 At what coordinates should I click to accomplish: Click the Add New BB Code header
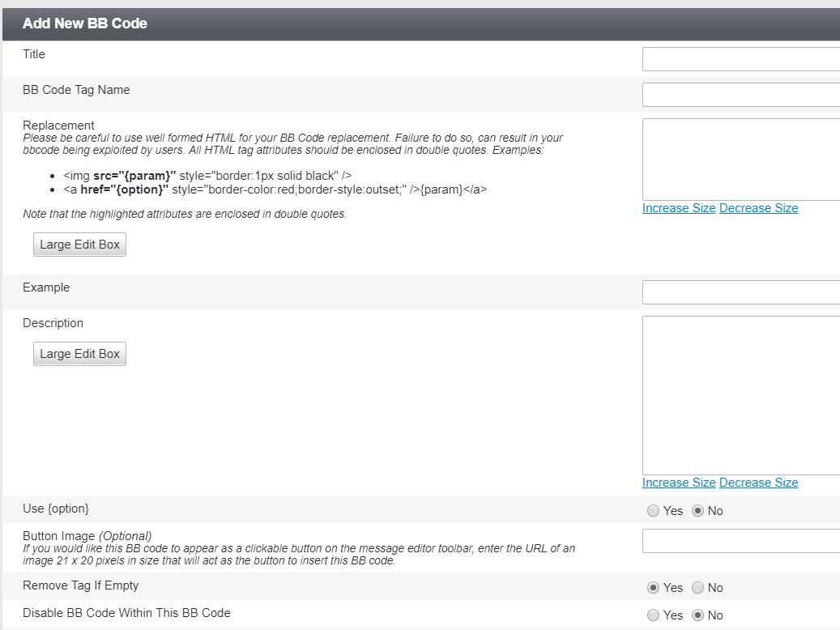coord(83,23)
